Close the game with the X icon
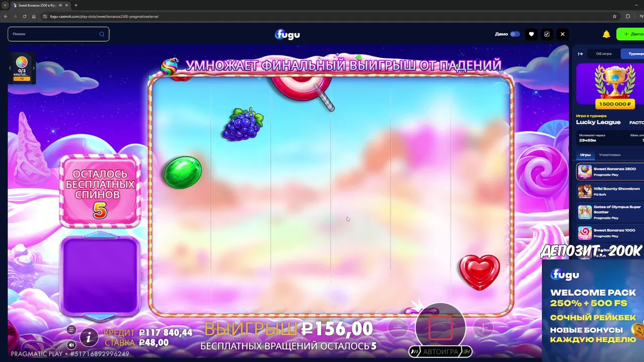 [562, 34]
